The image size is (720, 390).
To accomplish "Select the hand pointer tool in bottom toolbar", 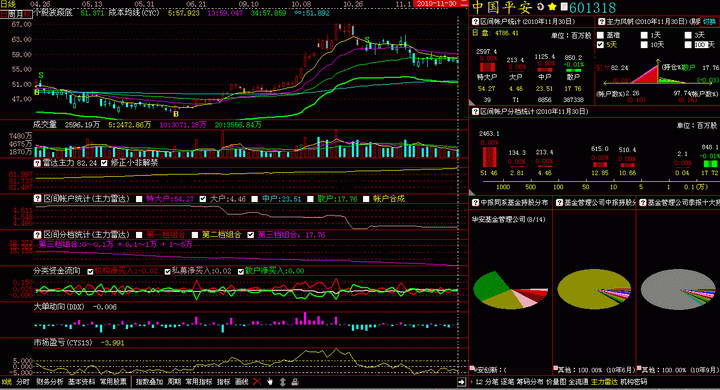I will pyautogui.click(x=270, y=382).
